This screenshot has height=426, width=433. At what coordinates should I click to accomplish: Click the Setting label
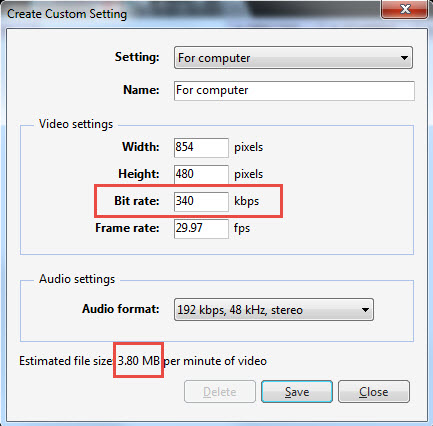(137, 57)
